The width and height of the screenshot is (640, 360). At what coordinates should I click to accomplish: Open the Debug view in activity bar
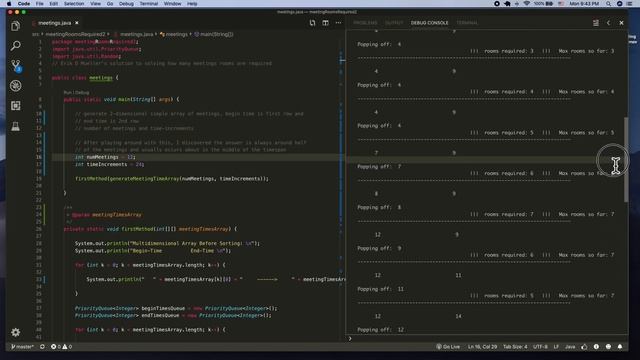point(16,86)
